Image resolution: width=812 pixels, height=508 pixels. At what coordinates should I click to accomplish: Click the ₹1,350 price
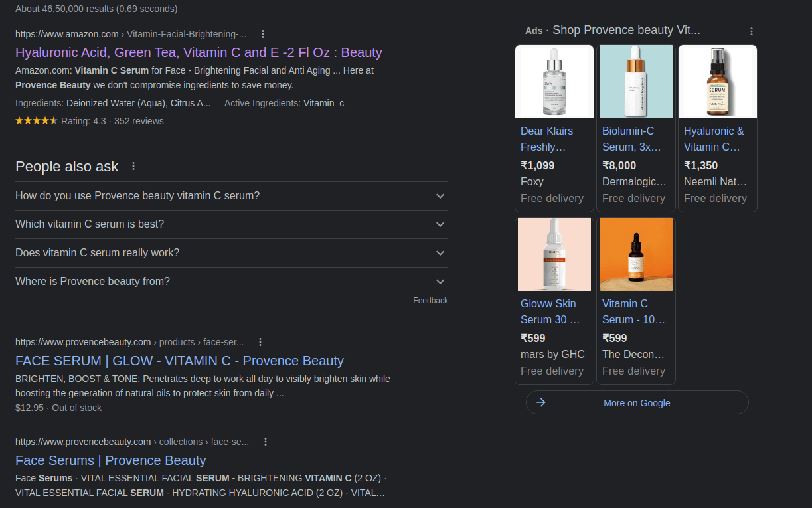tap(700, 165)
